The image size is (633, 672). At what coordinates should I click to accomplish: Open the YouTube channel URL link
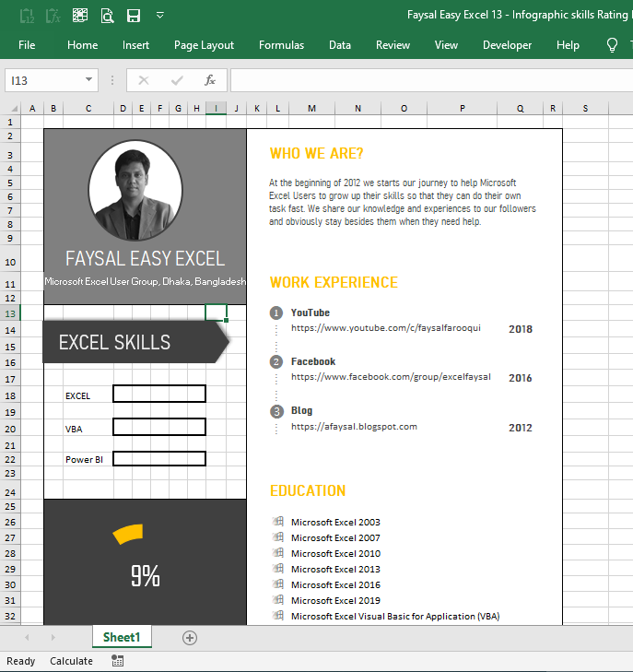pos(386,328)
